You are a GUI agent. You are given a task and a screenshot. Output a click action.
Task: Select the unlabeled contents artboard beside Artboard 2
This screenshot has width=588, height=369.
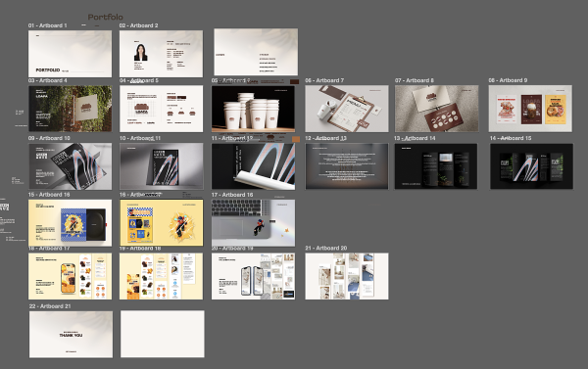point(256,52)
